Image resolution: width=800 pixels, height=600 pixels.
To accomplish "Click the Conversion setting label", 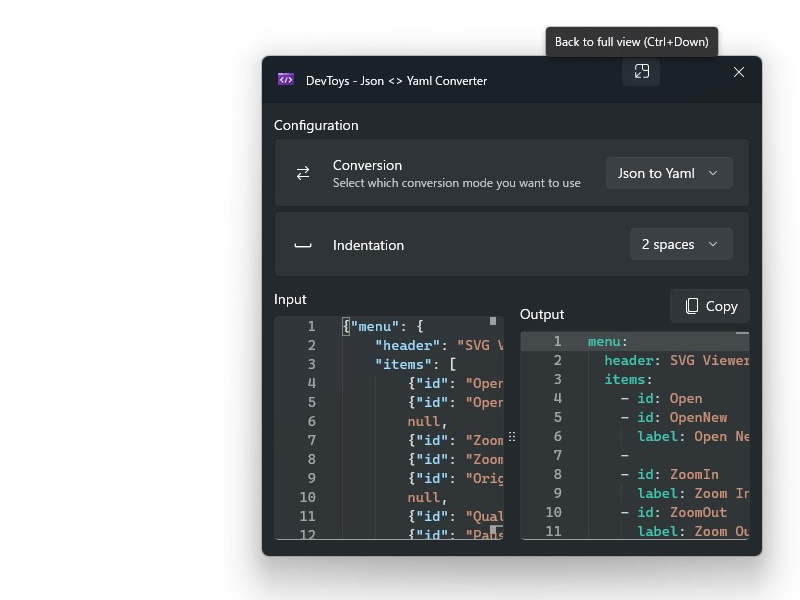I will 367,165.
